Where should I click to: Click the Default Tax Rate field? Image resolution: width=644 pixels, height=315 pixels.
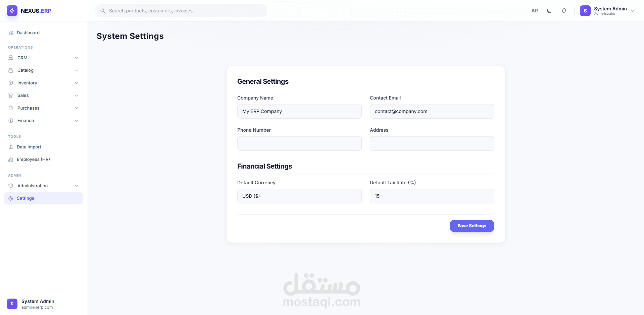click(x=432, y=196)
